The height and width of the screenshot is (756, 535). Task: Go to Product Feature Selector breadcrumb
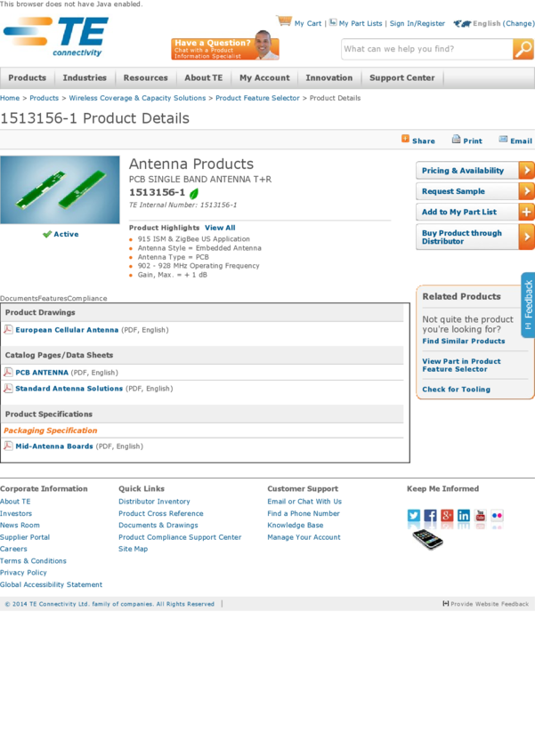[x=257, y=98]
